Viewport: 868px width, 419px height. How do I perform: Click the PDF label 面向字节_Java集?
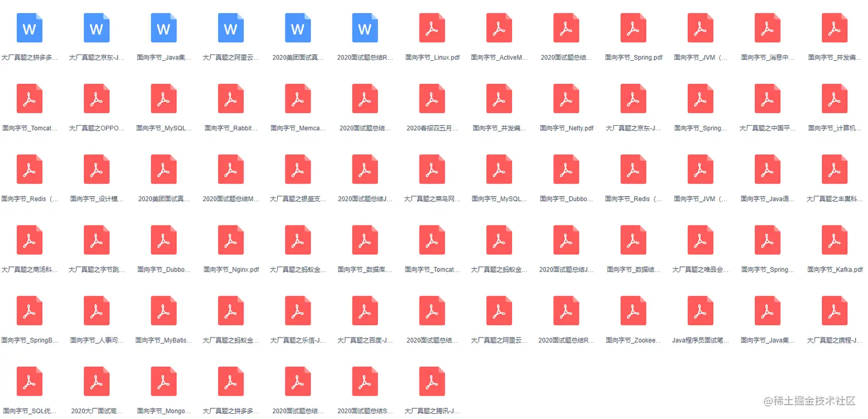tap(768, 340)
